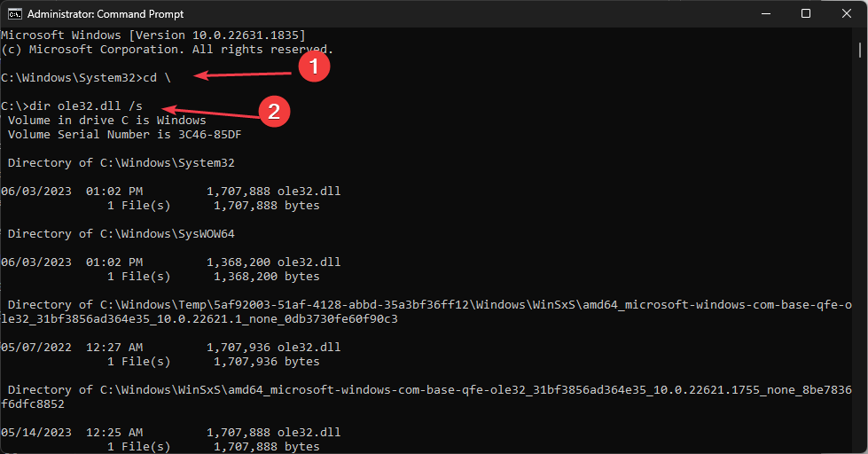
Task: Click the "Directory of C:\Windows\SysWOW64" line
Action: pos(121,234)
